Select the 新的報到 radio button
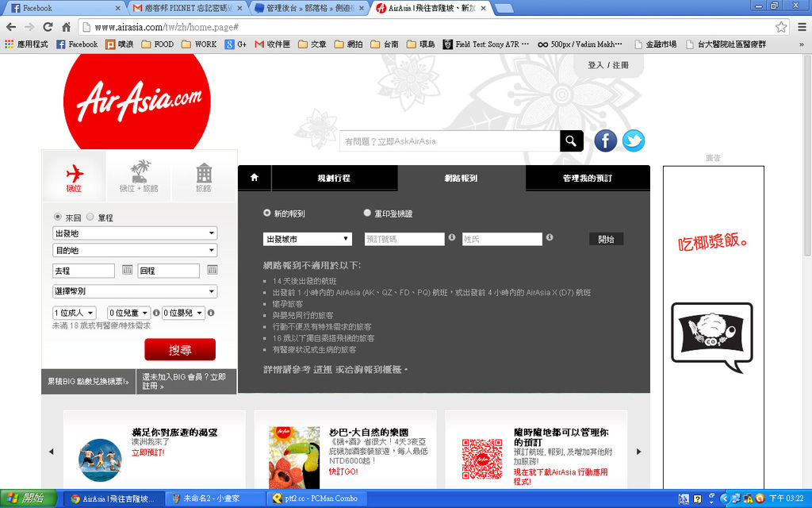This screenshot has width=812, height=508. 267,213
